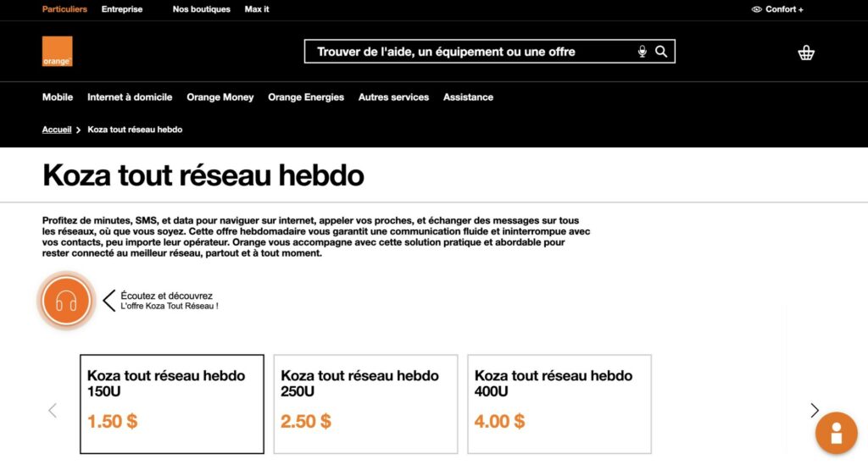Click the eye icon beside Confort +
This screenshot has width=868, height=465.
click(757, 9)
